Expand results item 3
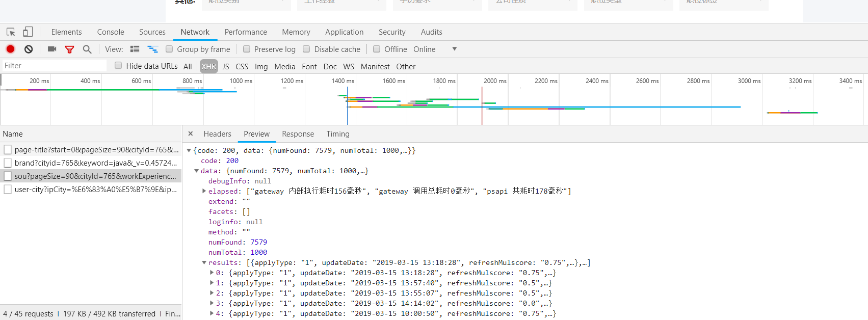868x320 pixels. pos(212,303)
